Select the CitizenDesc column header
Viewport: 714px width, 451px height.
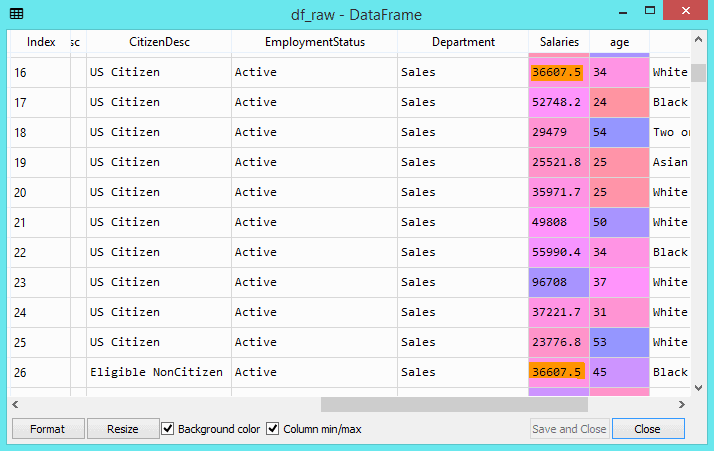[159, 42]
